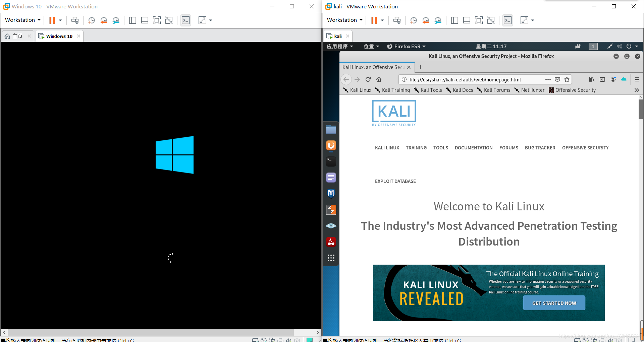This screenshot has height=342, width=644.
Task: Open Kali Docs bookmark
Action: (460, 90)
